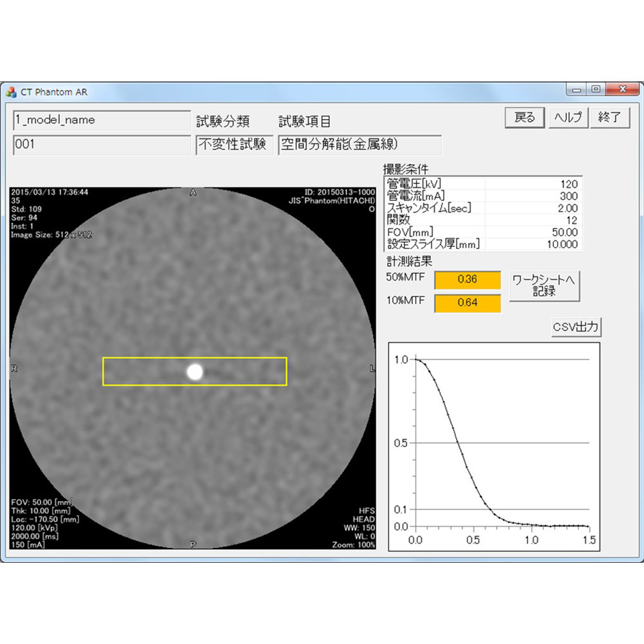Click the 50%MTF label

(x=405, y=277)
